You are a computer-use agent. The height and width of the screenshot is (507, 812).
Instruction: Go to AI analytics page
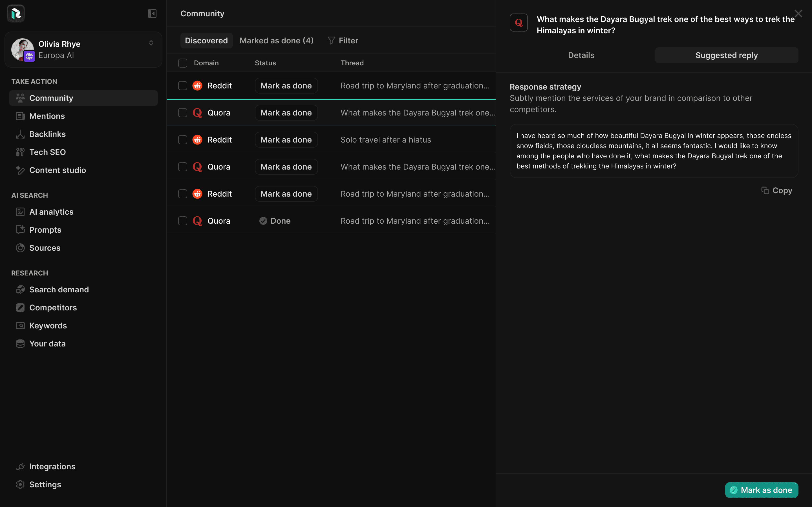51,212
